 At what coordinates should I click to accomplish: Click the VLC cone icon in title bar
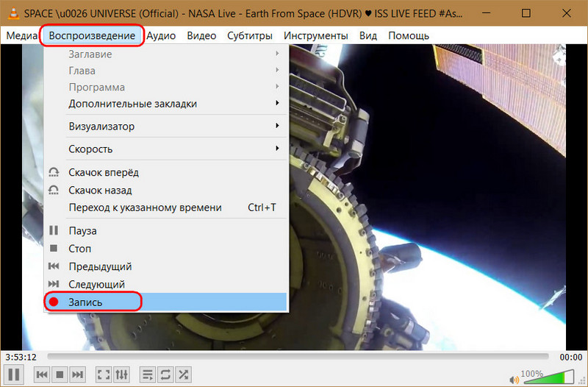coord(13,13)
